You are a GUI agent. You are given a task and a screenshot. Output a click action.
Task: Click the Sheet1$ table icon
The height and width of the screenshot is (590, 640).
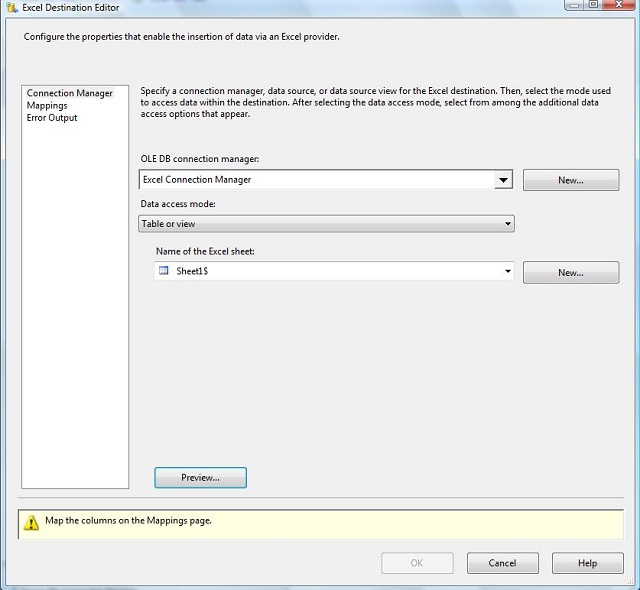pos(164,271)
